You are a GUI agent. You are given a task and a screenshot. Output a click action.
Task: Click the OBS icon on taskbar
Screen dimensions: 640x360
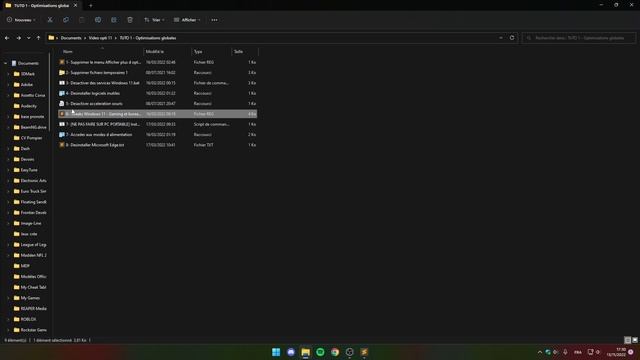click(x=349, y=352)
